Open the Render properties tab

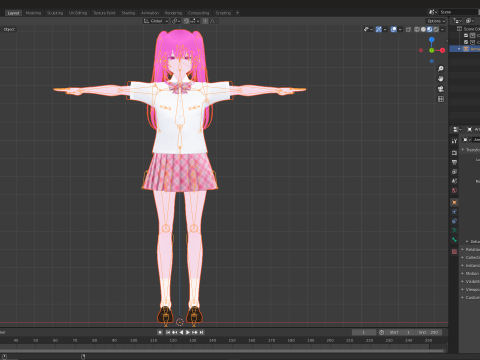coord(454,153)
